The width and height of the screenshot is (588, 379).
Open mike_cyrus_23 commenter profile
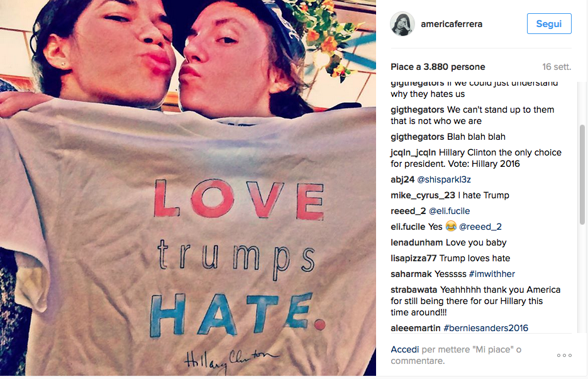click(x=423, y=195)
